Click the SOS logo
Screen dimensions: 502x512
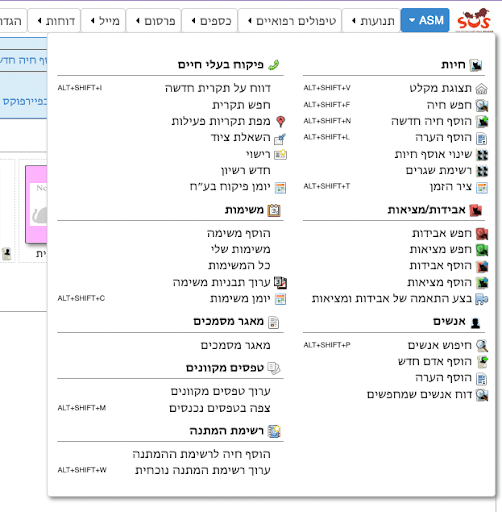474,20
